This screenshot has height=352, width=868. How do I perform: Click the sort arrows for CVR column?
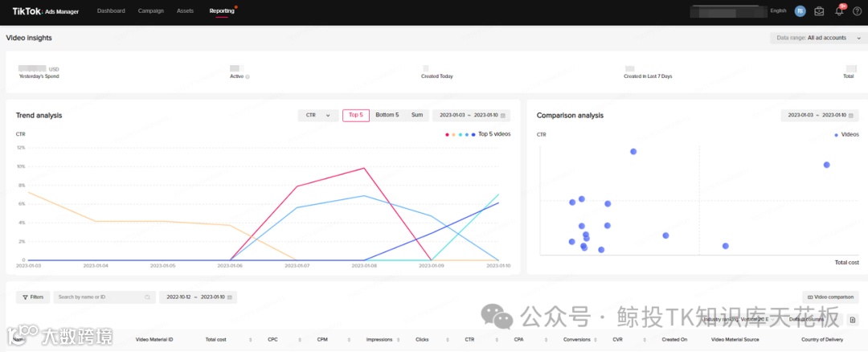[645, 339]
